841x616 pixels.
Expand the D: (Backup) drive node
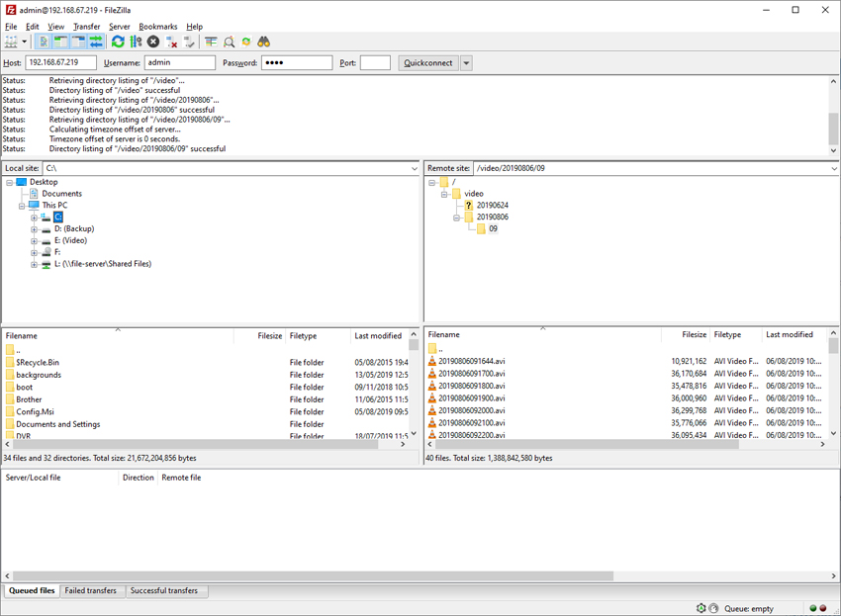(34, 229)
